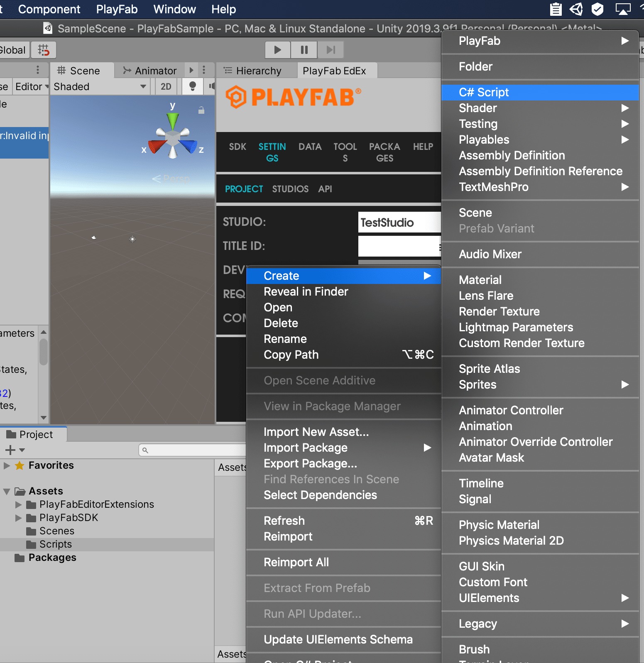
Task: Select the API sub-tab
Action: point(325,189)
